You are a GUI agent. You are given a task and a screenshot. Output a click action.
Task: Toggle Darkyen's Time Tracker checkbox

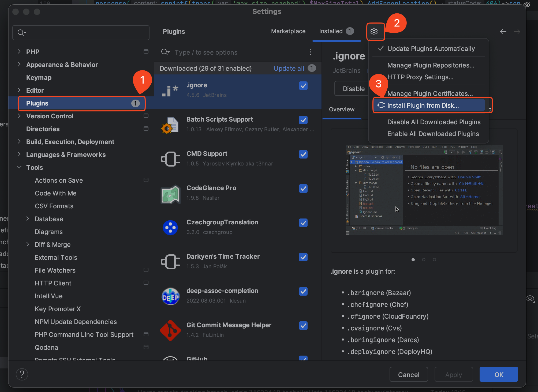click(303, 257)
